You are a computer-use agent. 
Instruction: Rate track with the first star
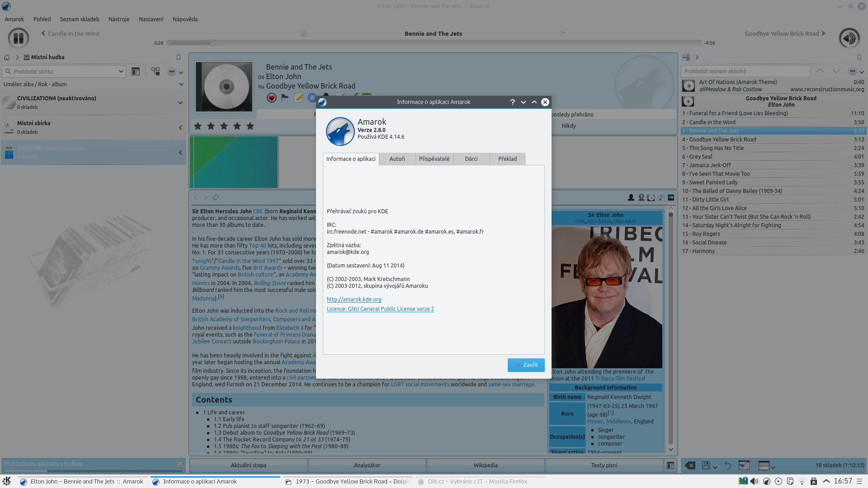[x=198, y=126]
